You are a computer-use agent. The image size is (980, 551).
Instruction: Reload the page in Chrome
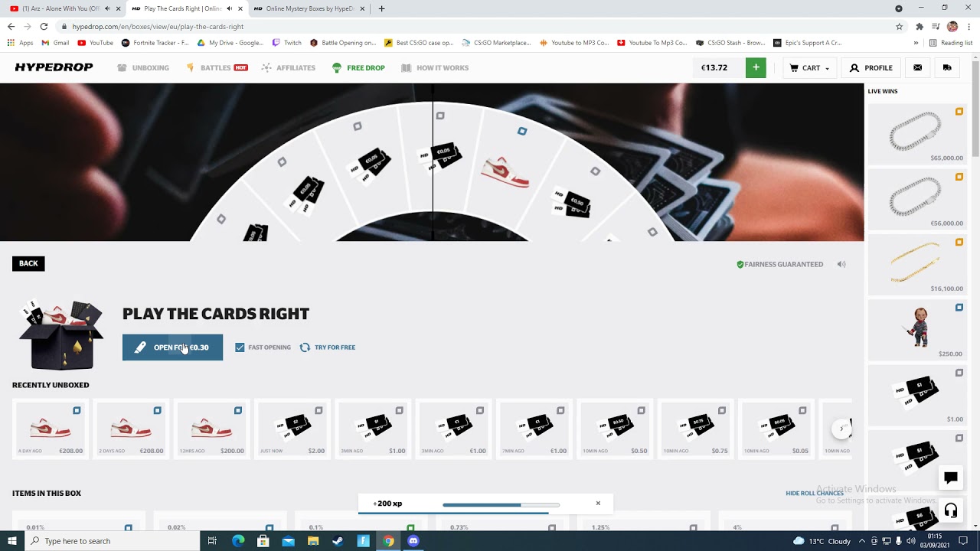pos(44,26)
